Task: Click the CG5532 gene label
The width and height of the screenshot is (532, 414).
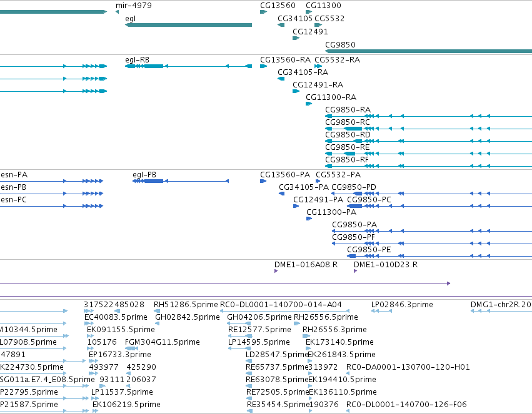Action: tap(329, 19)
